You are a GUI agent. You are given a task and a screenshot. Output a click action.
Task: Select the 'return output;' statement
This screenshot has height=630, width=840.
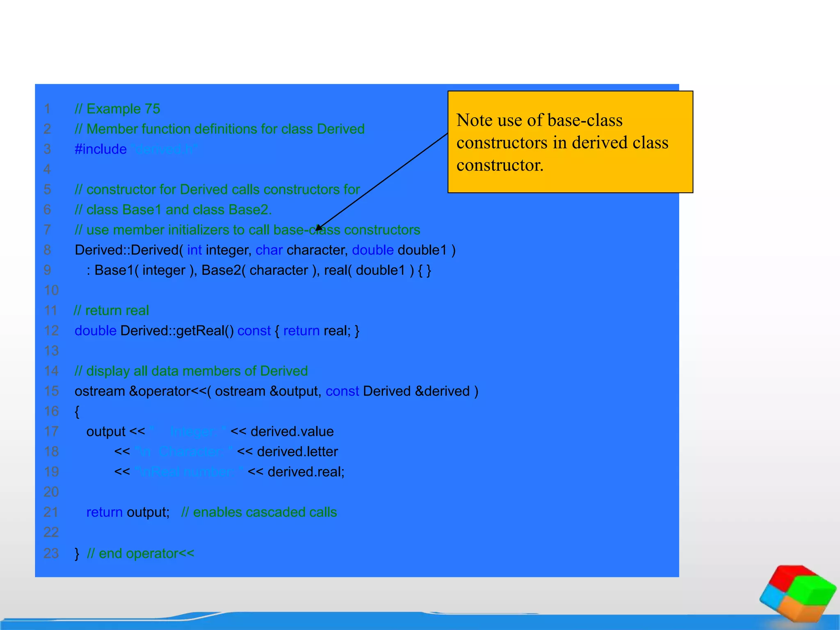128,512
